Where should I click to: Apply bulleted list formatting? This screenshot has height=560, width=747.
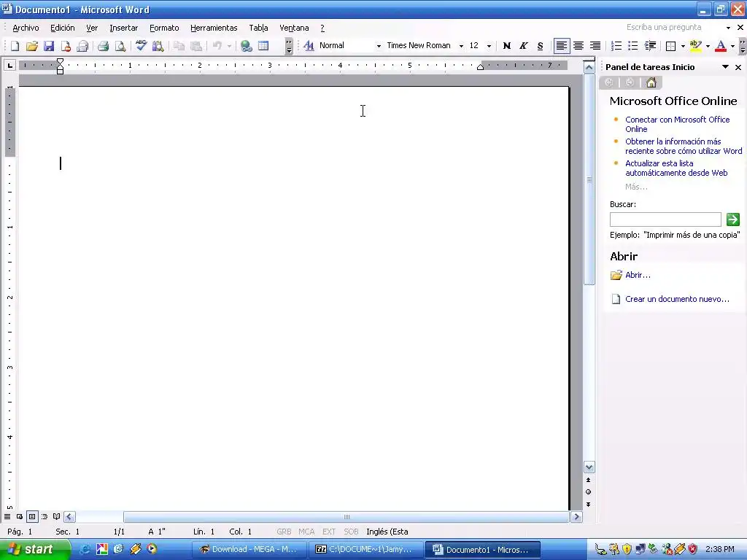pos(632,46)
